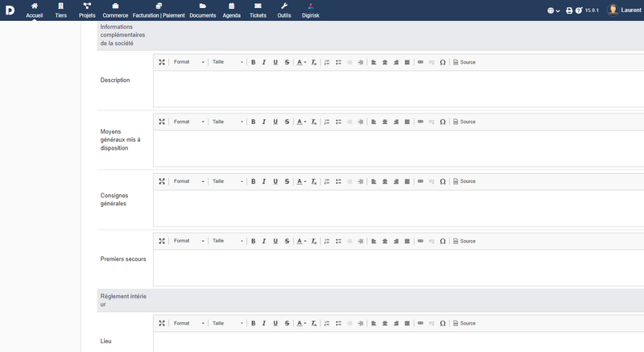Screen dimensions: 644x352
Task: Open Format dropdown in Moyens généraux editor
Action: pos(189,122)
